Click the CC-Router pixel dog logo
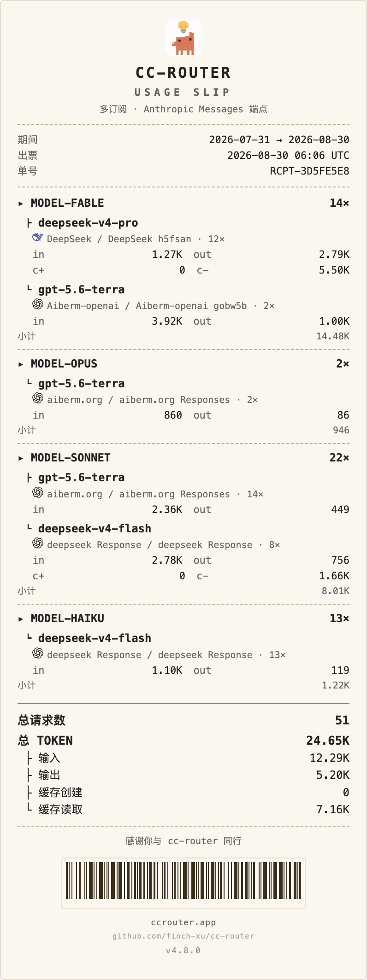Screen dimensions: 367x980 click(x=183, y=38)
